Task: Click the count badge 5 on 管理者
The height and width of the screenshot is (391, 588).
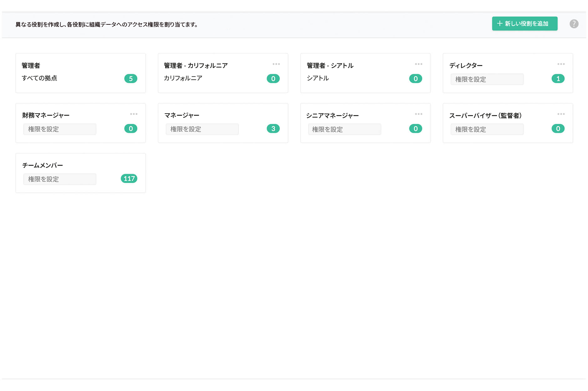Action: (x=131, y=79)
